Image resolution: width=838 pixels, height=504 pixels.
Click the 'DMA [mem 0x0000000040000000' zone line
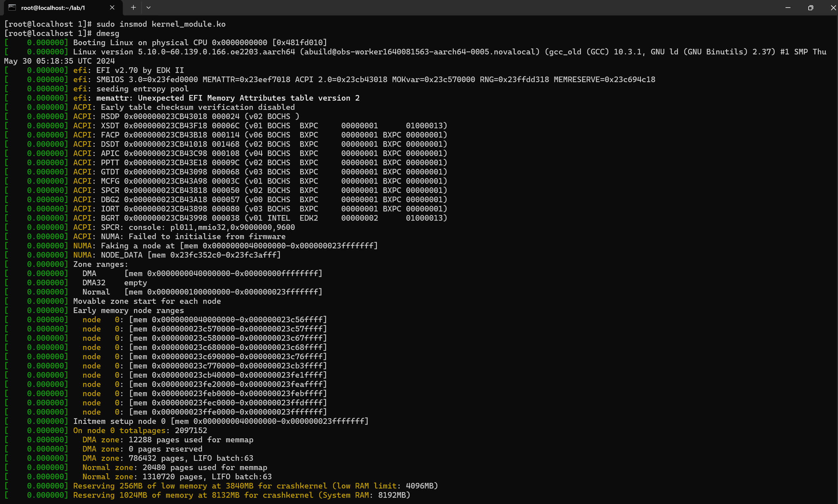point(202,273)
